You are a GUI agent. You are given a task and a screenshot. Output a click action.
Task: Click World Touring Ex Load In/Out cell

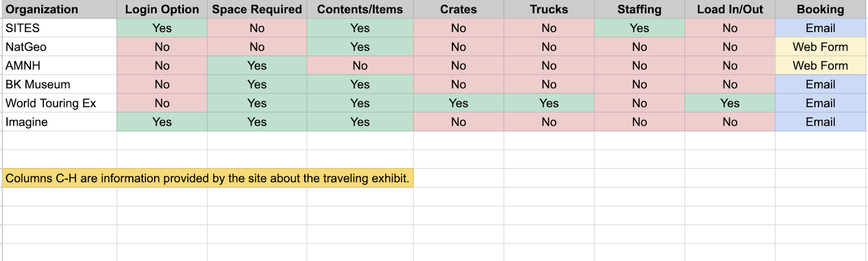[730, 103]
